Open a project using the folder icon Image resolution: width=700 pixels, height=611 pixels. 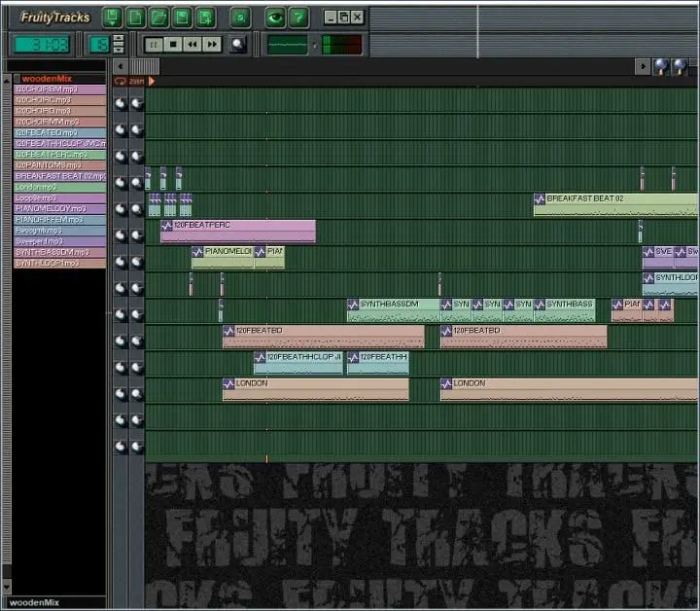click(x=158, y=18)
